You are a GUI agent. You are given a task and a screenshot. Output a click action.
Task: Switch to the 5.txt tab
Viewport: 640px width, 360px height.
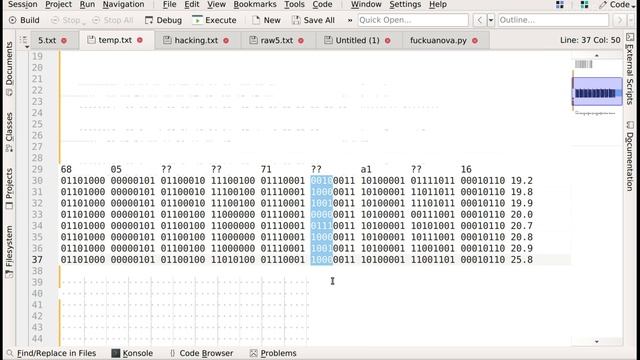(x=47, y=40)
